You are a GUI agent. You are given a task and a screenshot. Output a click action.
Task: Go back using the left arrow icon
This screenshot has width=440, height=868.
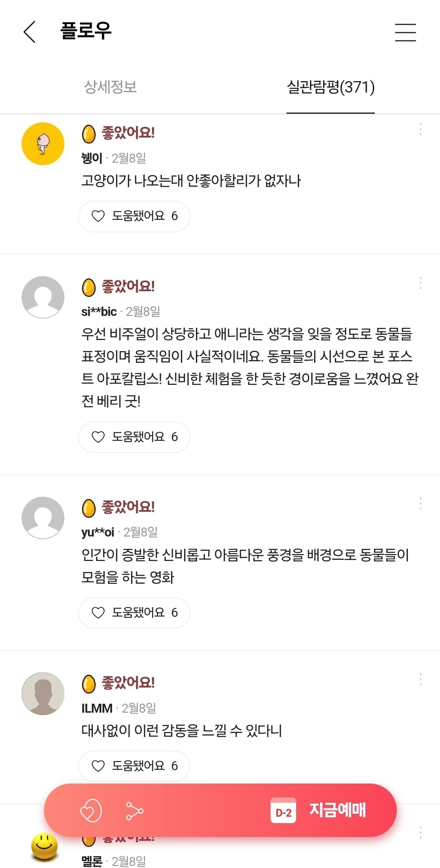click(29, 32)
